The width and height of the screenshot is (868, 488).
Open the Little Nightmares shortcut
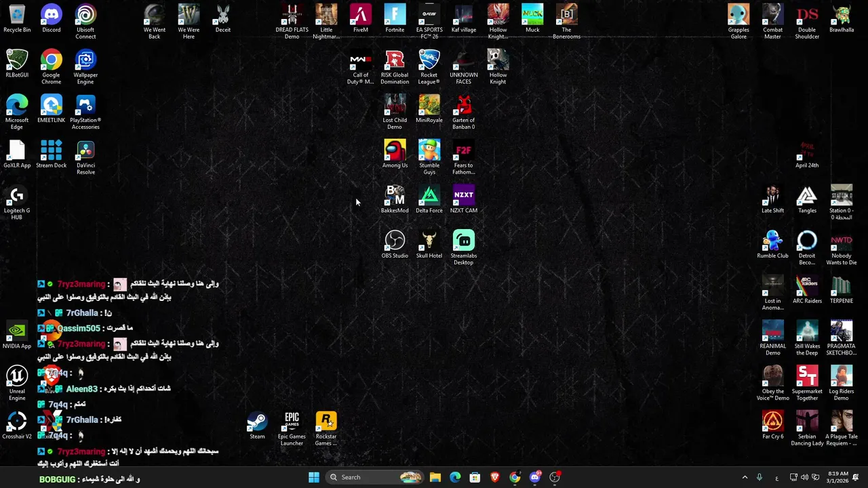pyautogui.click(x=326, y=22)
